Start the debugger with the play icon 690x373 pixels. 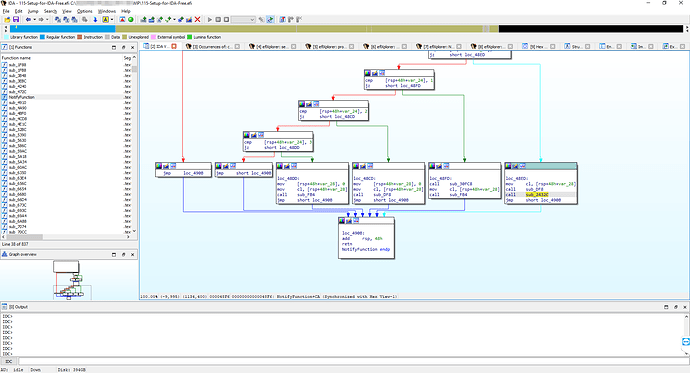[x=210, y=19]
